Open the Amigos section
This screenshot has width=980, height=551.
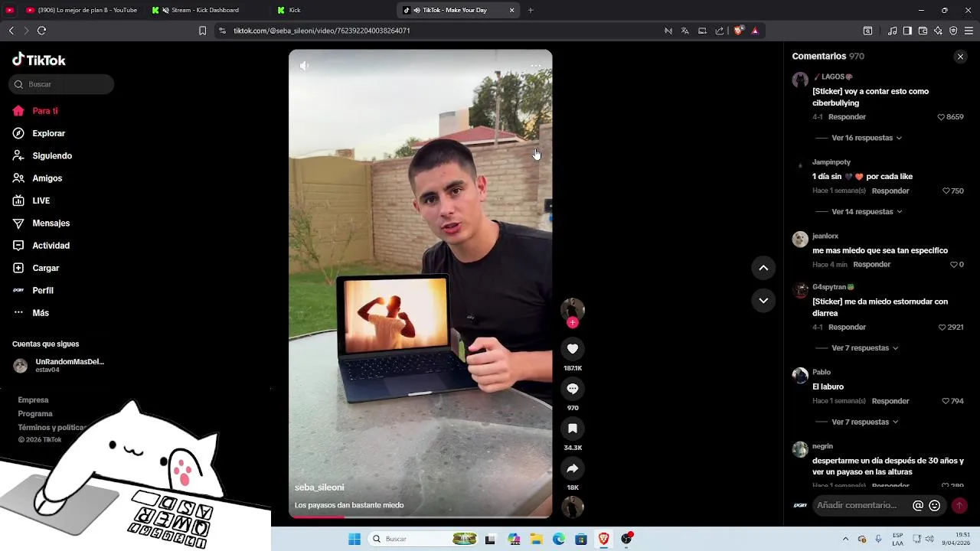38,178
